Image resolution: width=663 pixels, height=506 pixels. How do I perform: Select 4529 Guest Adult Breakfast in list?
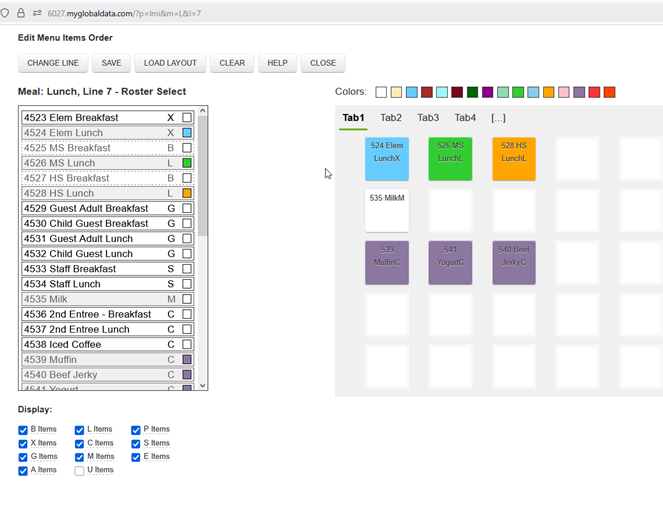point(98,209)
